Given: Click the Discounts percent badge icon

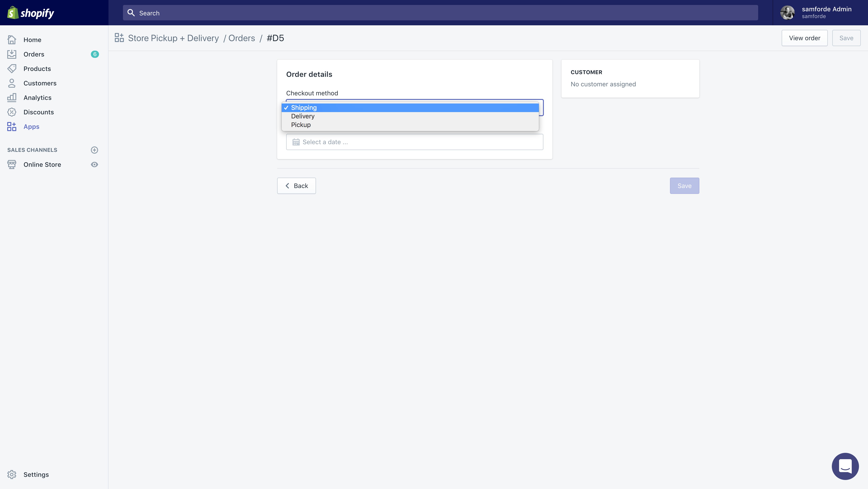Looking at the screenshot, I should coord(12,112).
